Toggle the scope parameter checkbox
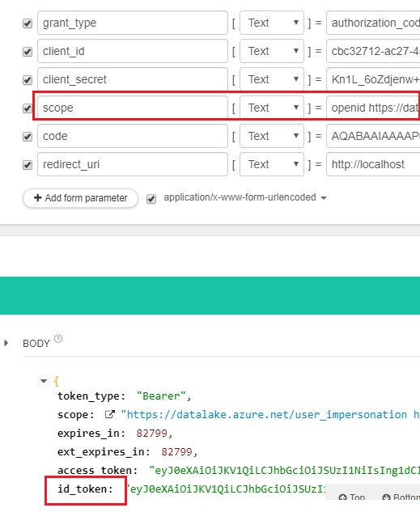 (28, 108)
